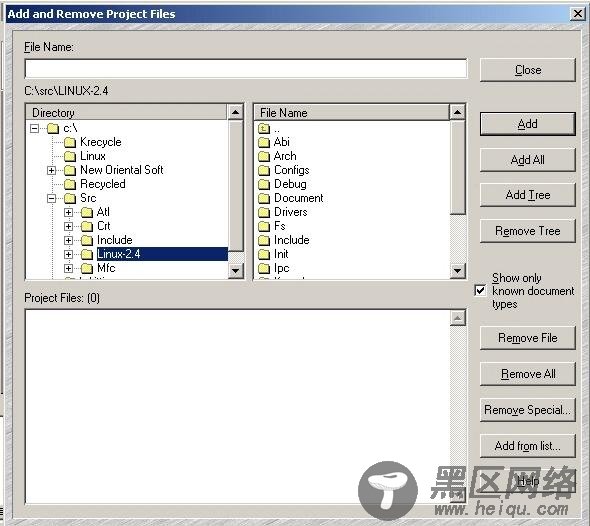Collapse the c:\ root tree node
590x526 pixels.
point(34,129)
